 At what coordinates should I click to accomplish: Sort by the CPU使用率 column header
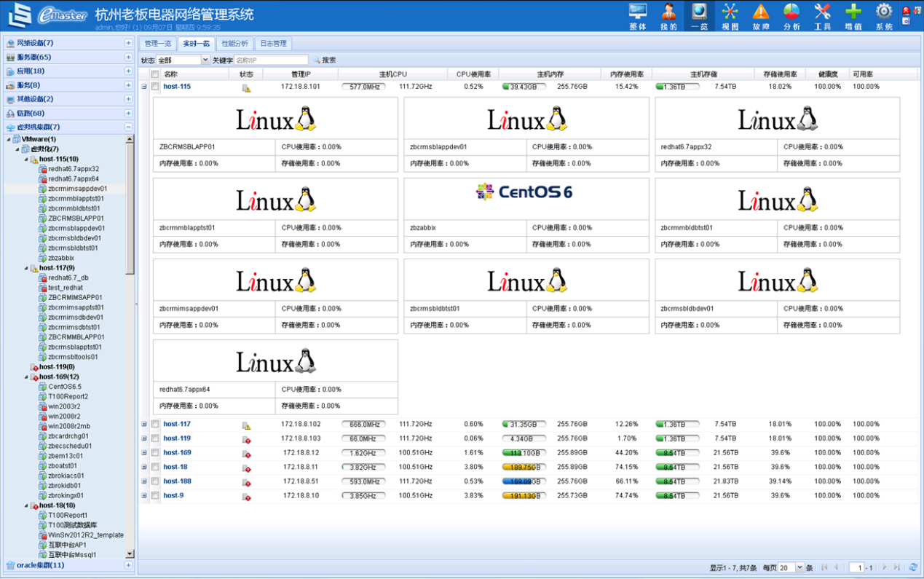pyautogui.click(x=474, y=74)
